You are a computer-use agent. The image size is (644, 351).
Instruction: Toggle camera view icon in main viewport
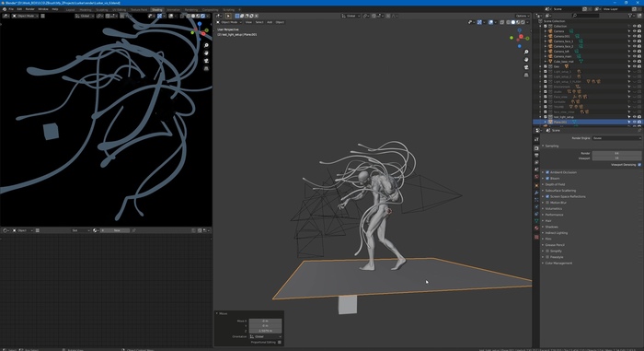click(526, 67)
